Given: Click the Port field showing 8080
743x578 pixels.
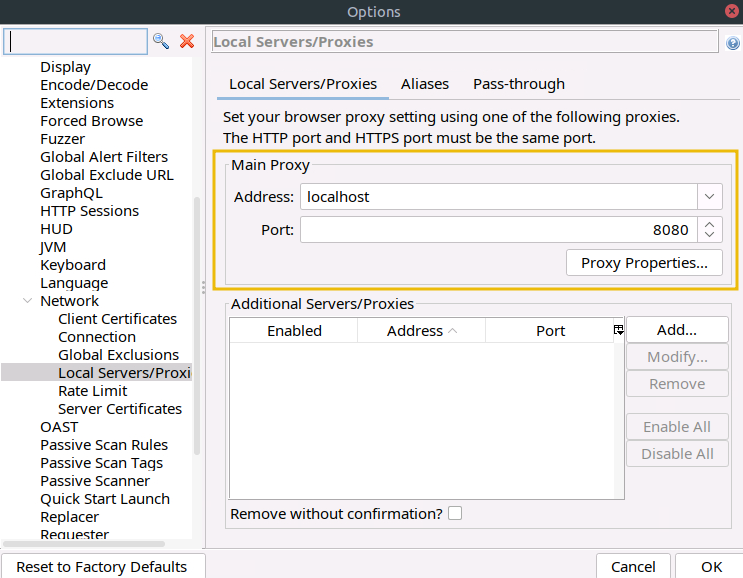Looking at the screenshot, I should click(x=498, y=230).
